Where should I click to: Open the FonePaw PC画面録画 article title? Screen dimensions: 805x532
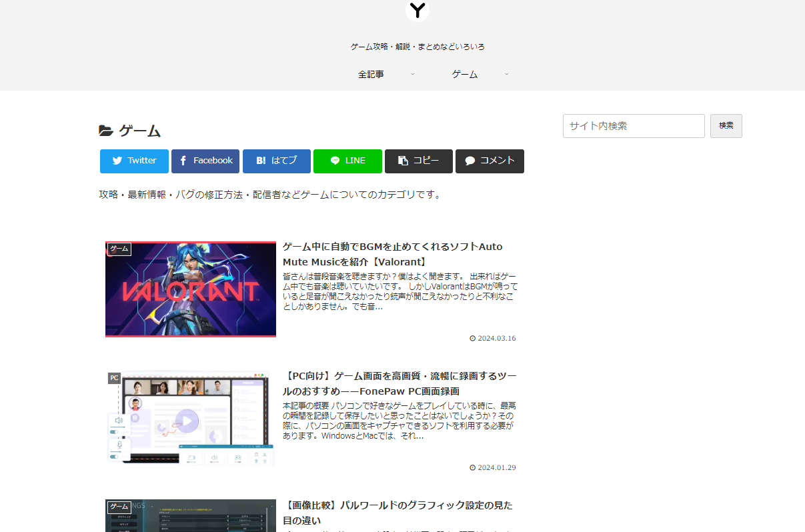(399, 383)
